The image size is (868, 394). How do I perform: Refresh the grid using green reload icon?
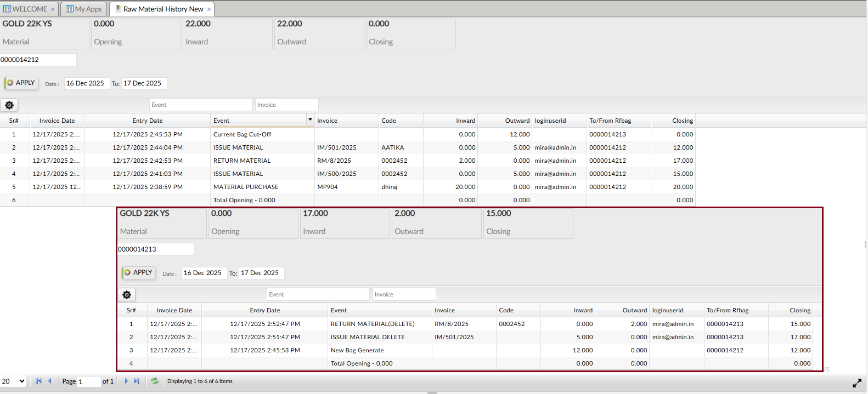click(x=155, y=381)
